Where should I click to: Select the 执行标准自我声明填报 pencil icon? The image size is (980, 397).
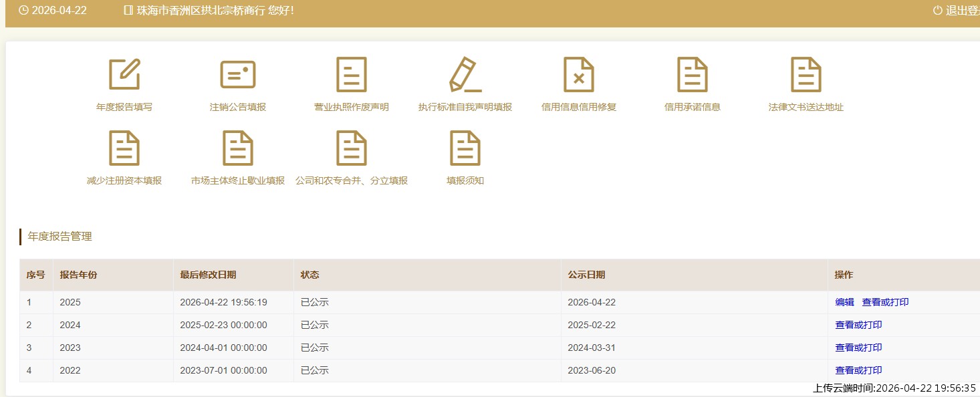[465, 74]
